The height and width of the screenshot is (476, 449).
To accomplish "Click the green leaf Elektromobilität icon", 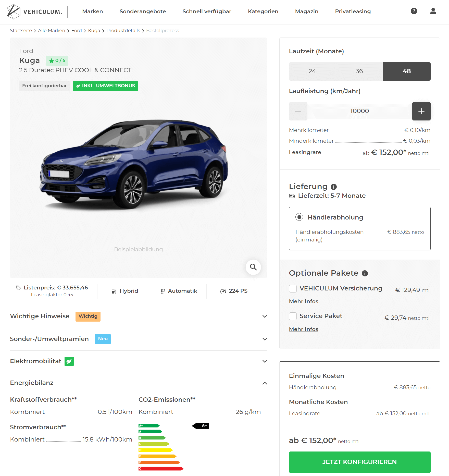I will tap(69, 361).
